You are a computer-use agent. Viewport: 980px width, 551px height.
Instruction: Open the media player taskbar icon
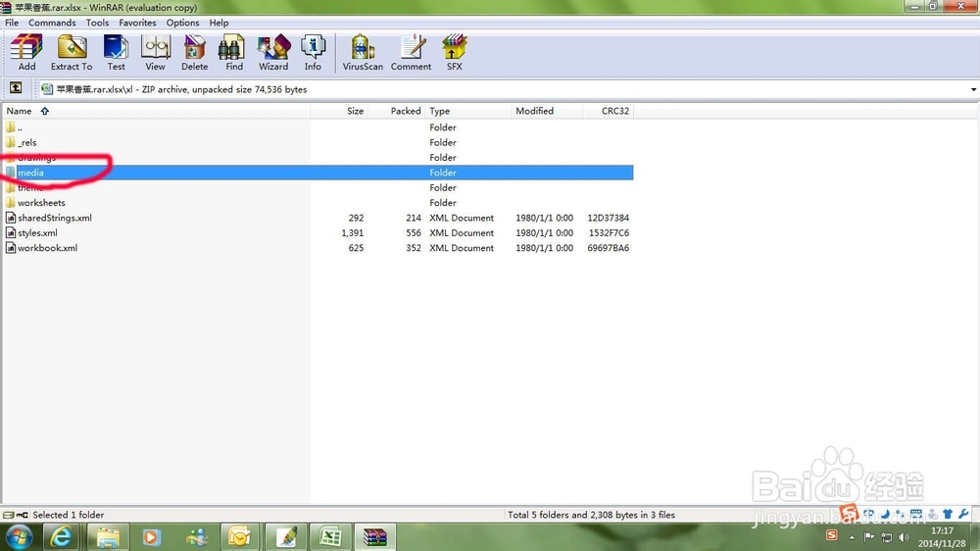[x=151, y=536]
